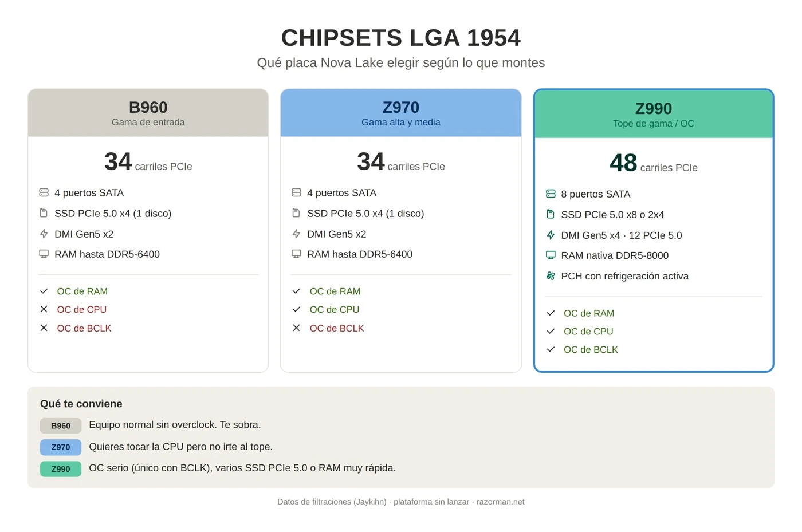Select the B960 Gama de entrada header

pos(148,113)
